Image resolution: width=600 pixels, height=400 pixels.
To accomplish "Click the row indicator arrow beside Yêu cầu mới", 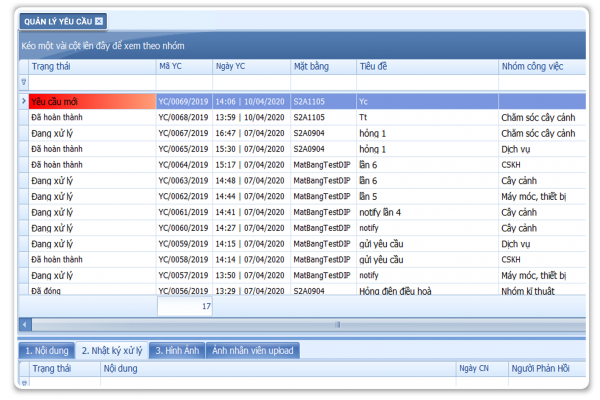I will point(24,101).
